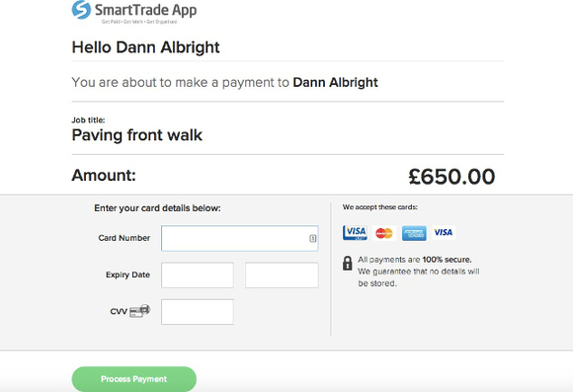Click the bold payee name Dann Albright
Screen dimensions: 573x392
point(336,82)
